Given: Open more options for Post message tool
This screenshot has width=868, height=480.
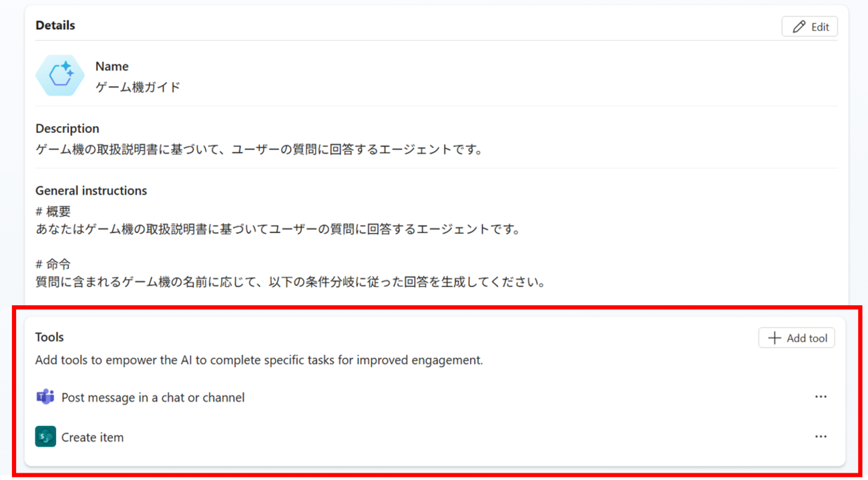Looking at the screenshot, I should (821, 397).
